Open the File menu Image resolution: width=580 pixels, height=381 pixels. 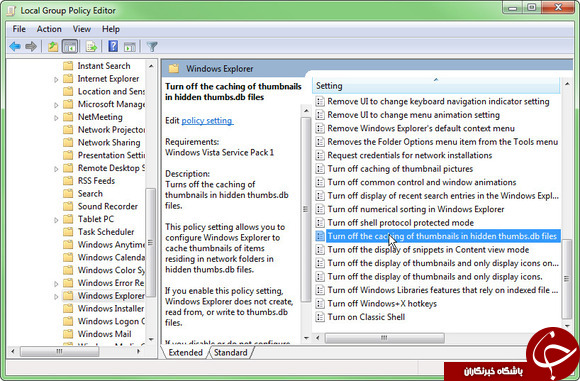(19, 29)
